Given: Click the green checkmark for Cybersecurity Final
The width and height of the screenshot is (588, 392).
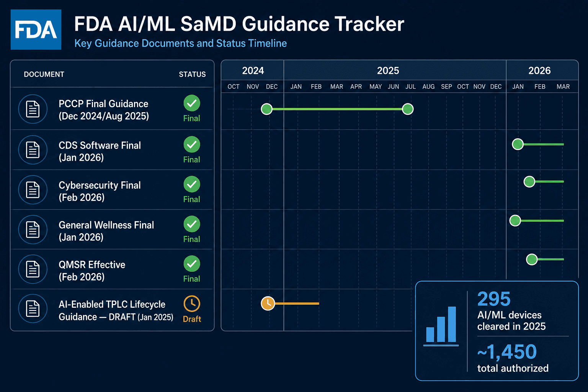Looking at the screenshot, I should tap(192, 185).
